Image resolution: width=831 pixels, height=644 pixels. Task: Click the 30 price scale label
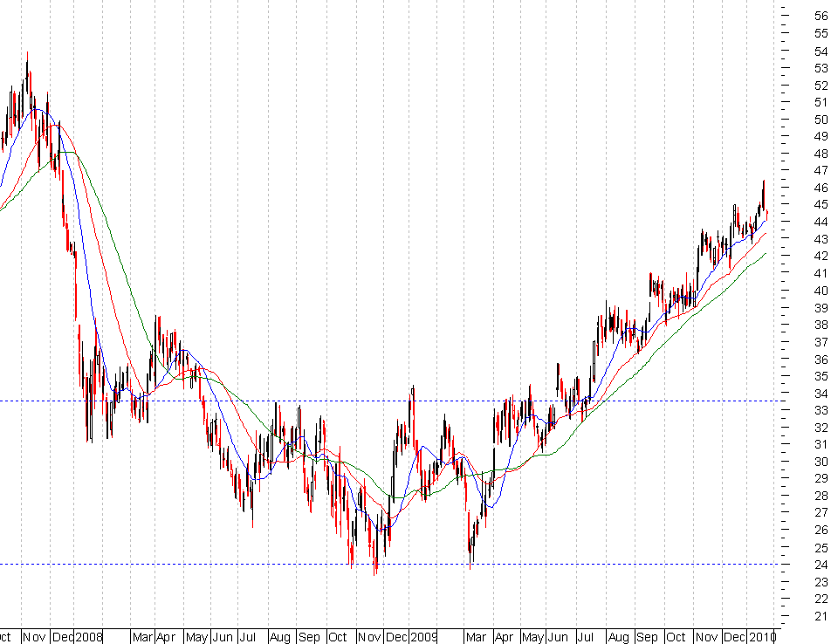click(x=821, y=462)
